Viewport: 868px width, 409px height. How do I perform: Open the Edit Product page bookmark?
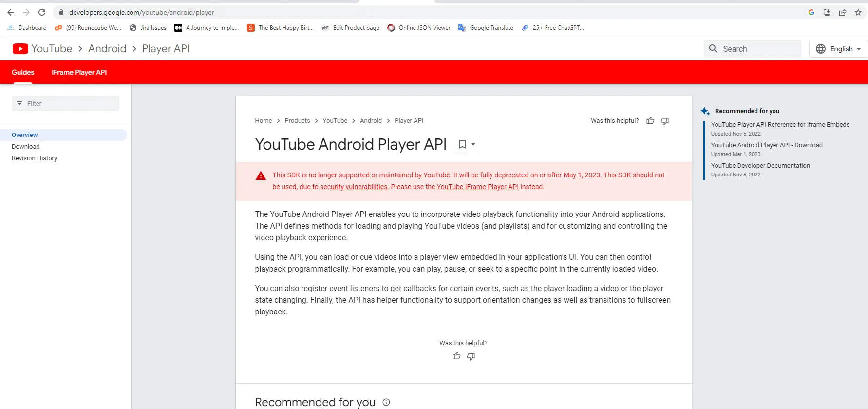tap(351, 28)
